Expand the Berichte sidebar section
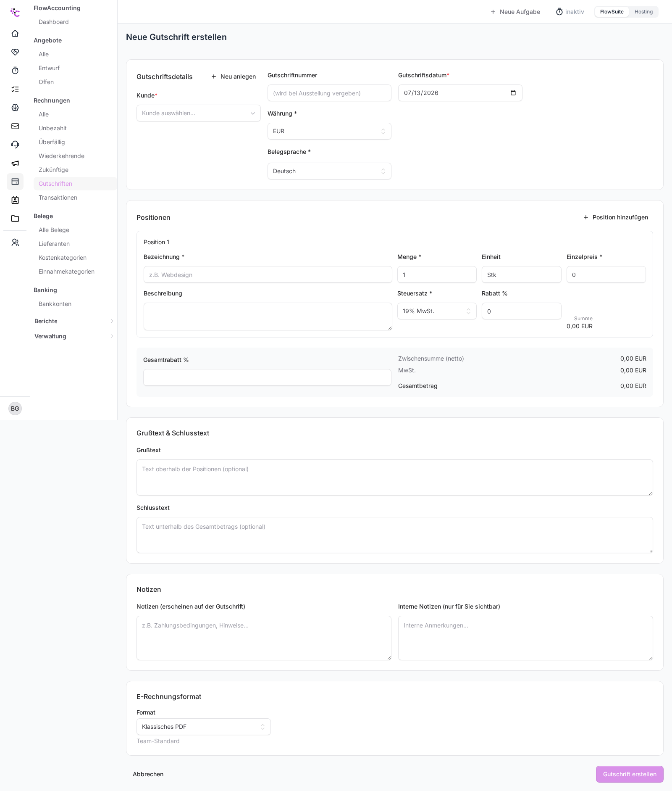The width and height of the screenshot is (672, 791). click(73, 321)
